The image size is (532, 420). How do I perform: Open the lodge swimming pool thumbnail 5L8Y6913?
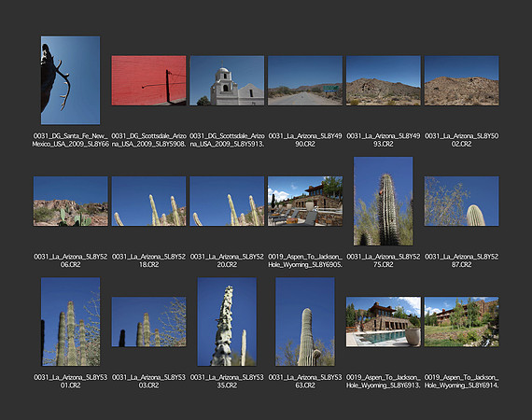(384, 322)
